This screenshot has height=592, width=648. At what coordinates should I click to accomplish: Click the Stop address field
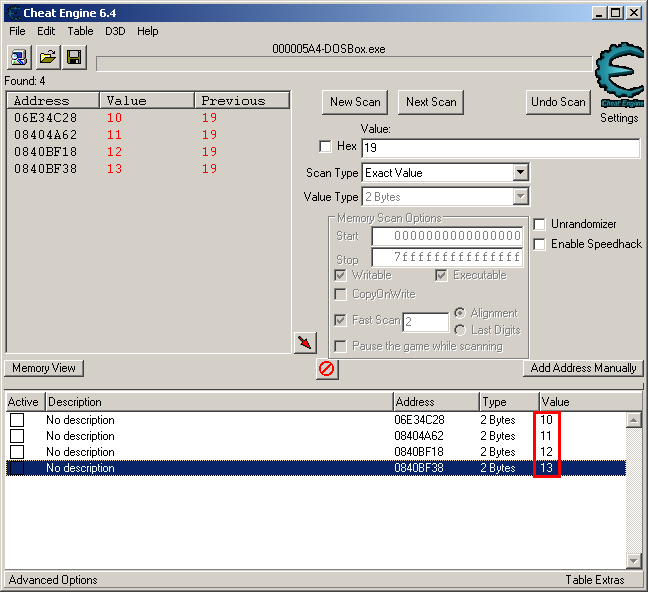pos(447,257)
